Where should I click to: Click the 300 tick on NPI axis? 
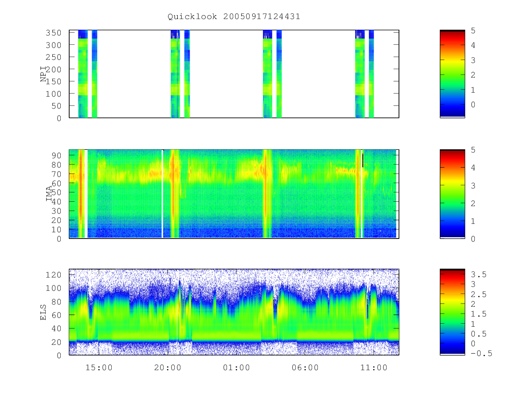pyautogui.click(x=55, y=45)
